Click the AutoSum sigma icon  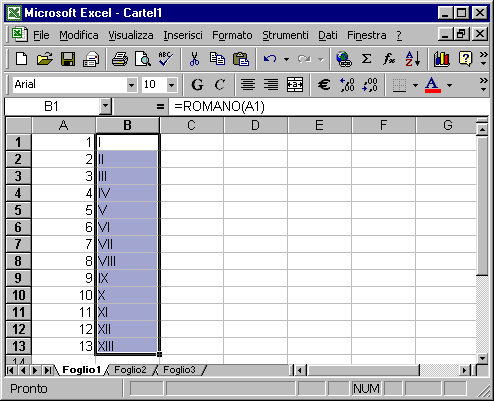pos(366,59)
